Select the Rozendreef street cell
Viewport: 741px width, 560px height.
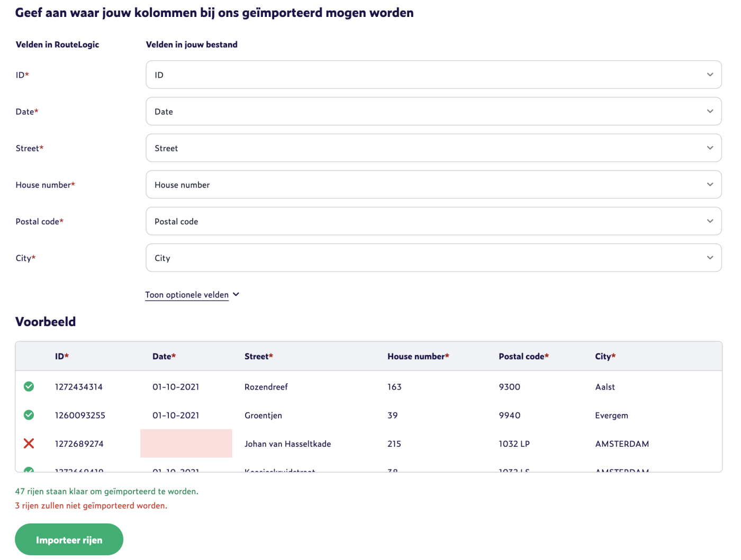[266, 387]
